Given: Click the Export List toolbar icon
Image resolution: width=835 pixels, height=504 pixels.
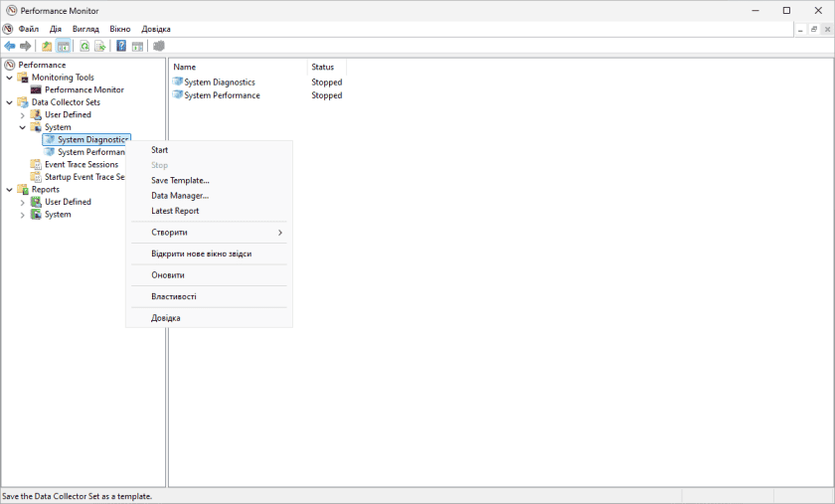Looking at the screenshot, I should (x=100, y=46).
